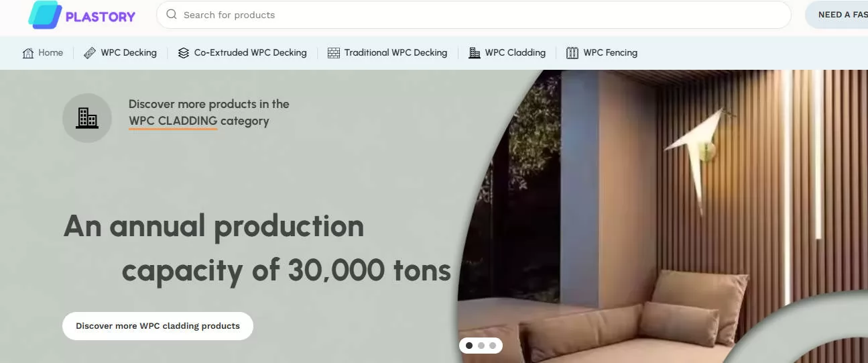Select the first carousel dot
This screenshot has height=363, width=868.
(x=469, y=346)
